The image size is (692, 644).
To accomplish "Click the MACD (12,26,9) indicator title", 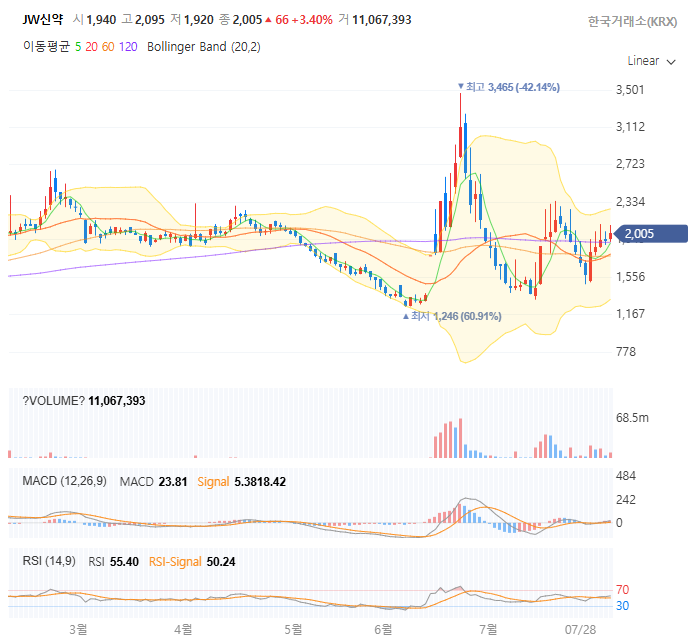I will tap(64, 481).
